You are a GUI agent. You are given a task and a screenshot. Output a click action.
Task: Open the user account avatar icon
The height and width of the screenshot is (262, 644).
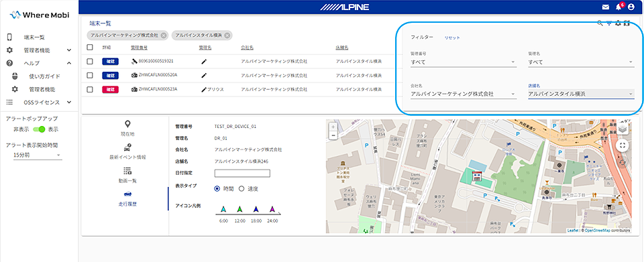pyautogui.click(x=631, y=7)
